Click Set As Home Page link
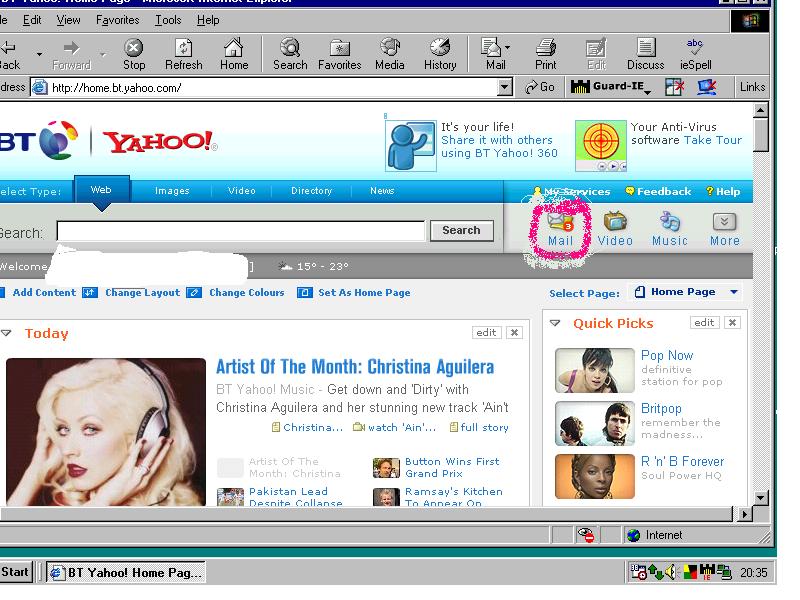The image size is (800, 600). tap(364, 292)
